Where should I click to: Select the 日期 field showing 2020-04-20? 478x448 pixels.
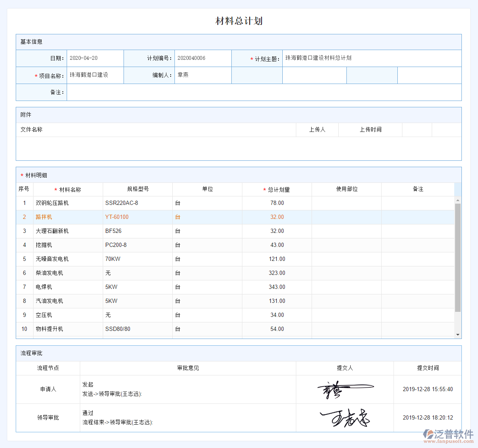coord(95,58)
